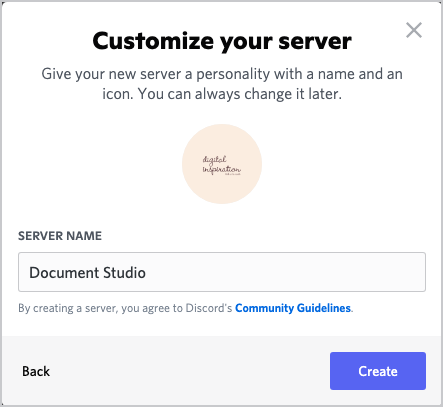The image size is (443, 407).
Task: Click the Customize your server heading
Action: [222, 41]
